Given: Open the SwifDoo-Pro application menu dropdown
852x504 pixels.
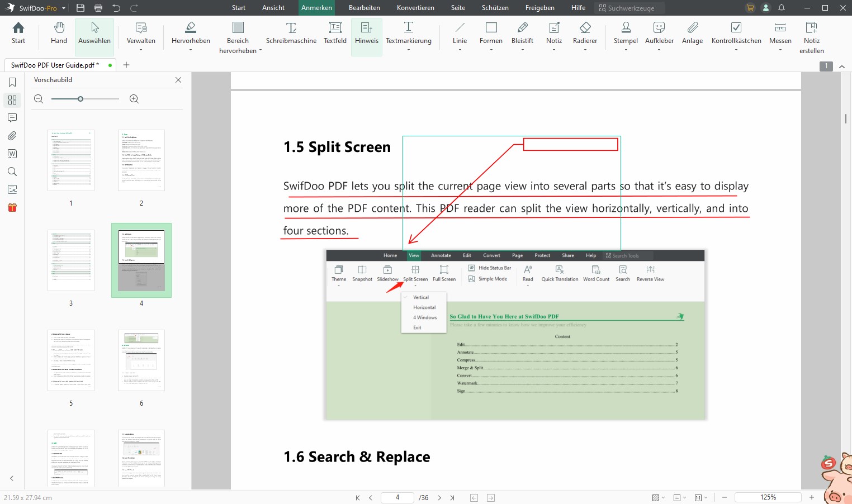Looking at the screenshot, I should (64, 8).
